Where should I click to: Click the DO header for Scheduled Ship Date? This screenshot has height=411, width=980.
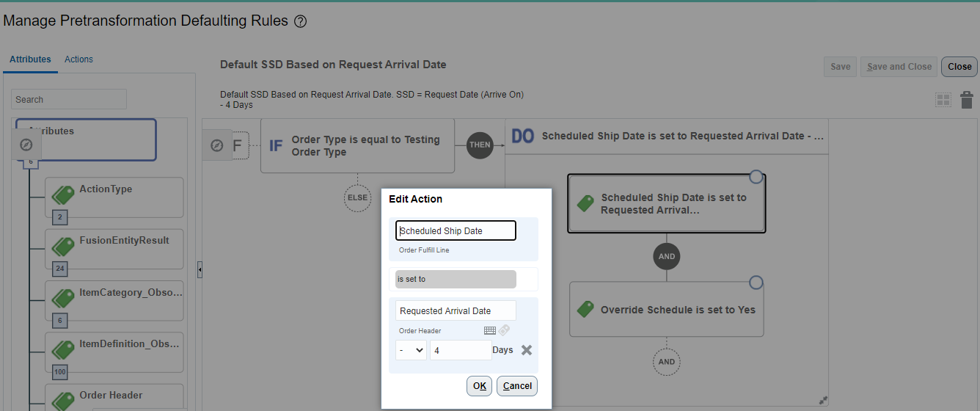(x=667, y=137)
